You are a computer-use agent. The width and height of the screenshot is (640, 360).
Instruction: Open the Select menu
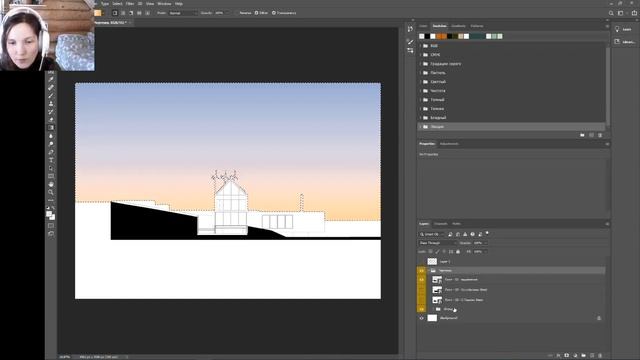pos(117,4)
